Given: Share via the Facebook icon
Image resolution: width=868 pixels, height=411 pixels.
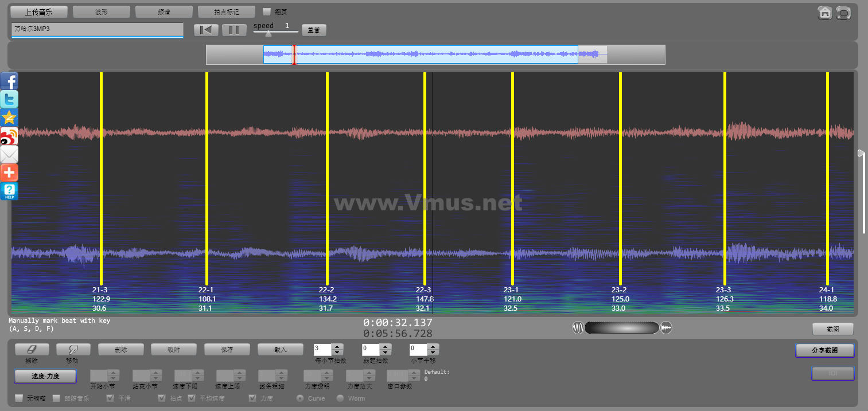Looking at the screenshot, I should tap(9, 81).
